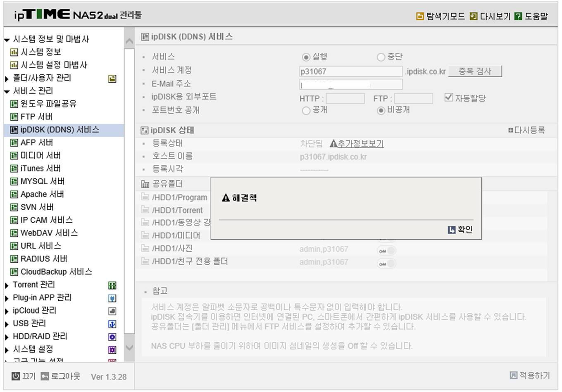Click the 윈도우 파일공유 service icon

tap(14, 104)
